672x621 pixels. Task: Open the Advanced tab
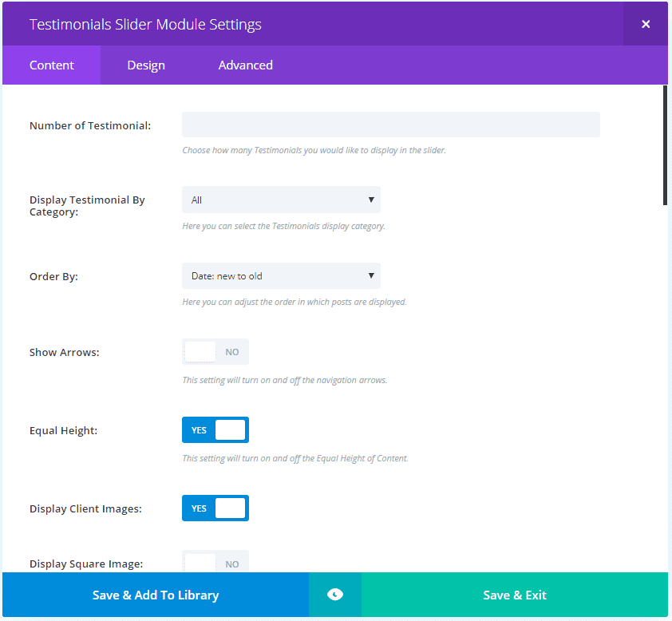[x=246, y=65]
